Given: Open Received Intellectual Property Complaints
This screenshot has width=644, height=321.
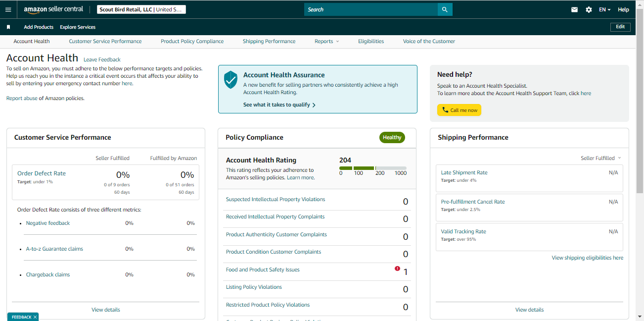Looking at the screenshot, I should pos(275,216).
